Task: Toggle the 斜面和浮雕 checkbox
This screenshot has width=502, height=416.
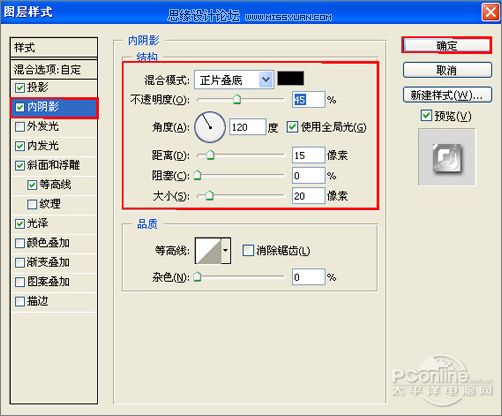Action: [20, 166]
